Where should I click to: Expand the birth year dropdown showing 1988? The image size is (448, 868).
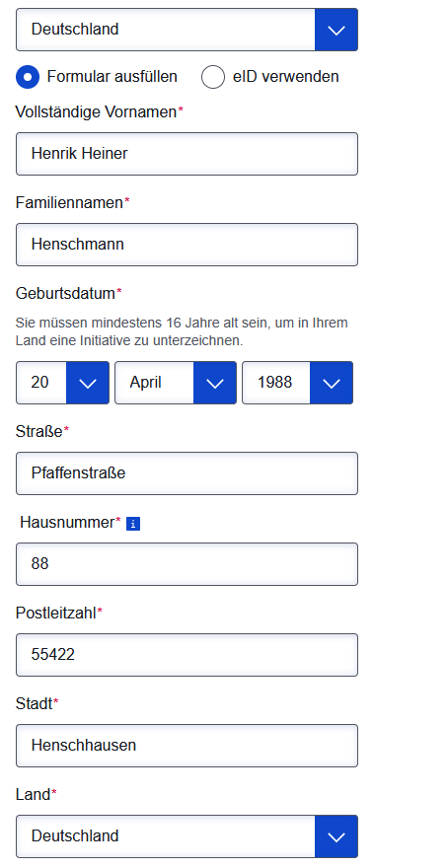pos(297,383)
